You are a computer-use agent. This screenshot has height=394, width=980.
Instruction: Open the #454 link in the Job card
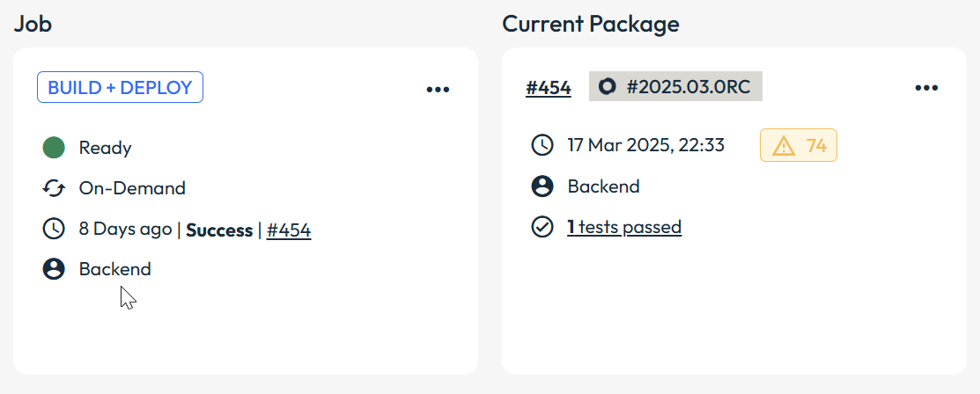click(289, 230)
